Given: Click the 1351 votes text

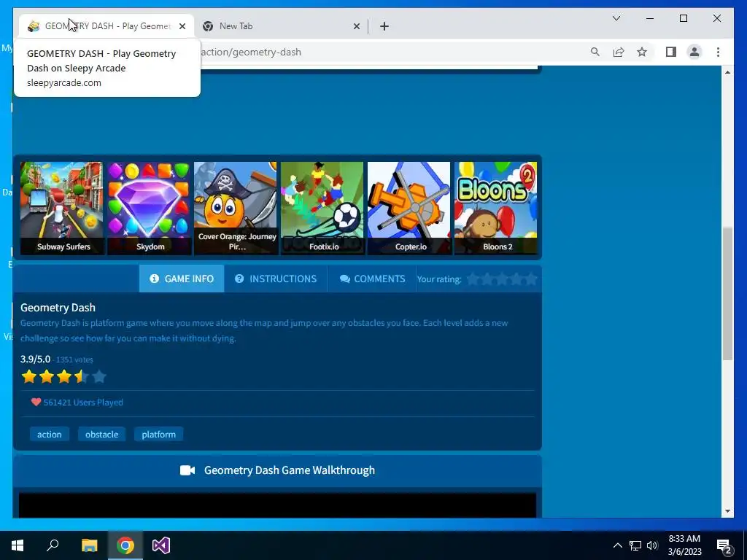Looking at the screenshot, I should (74, 359).
